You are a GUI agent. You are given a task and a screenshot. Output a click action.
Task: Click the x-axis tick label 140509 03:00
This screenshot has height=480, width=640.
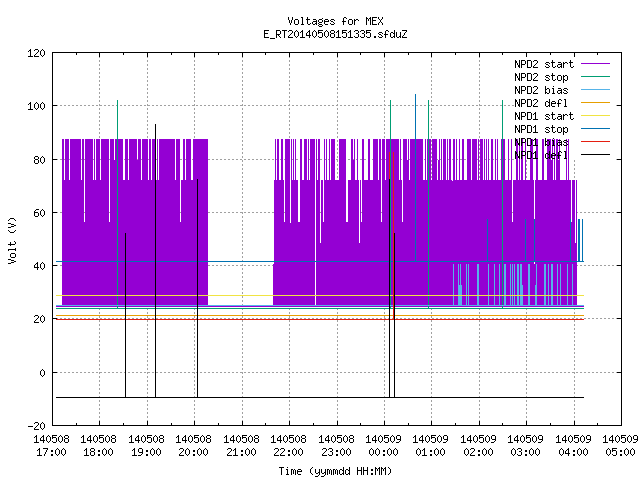click(526, 446)
